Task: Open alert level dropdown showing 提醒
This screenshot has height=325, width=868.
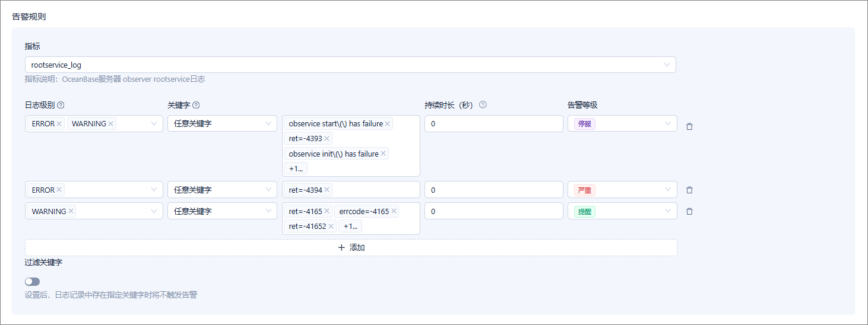Action: 622,211
